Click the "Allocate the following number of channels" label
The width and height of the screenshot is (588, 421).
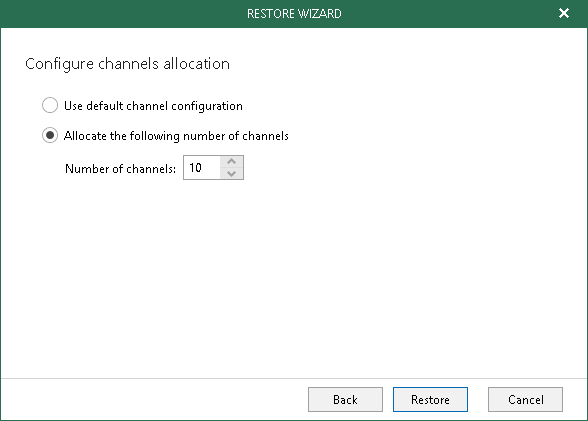(x=176, y=136)
